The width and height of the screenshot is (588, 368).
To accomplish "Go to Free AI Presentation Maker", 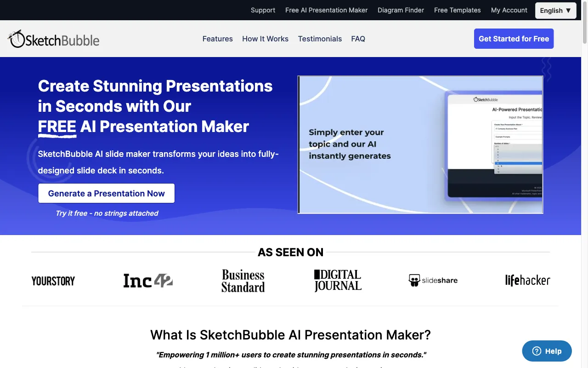I will (326, 10).
